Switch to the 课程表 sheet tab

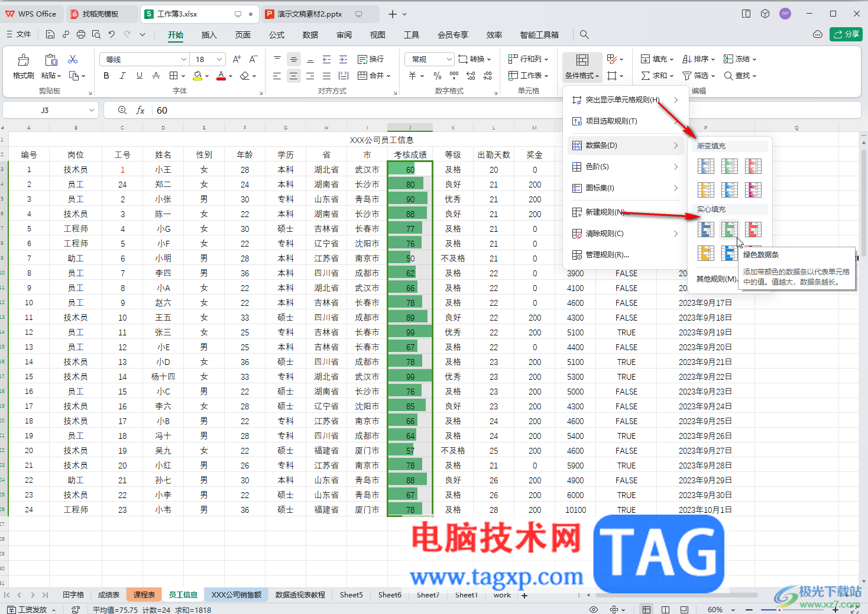pyautogui.click(x=144, y=594)
